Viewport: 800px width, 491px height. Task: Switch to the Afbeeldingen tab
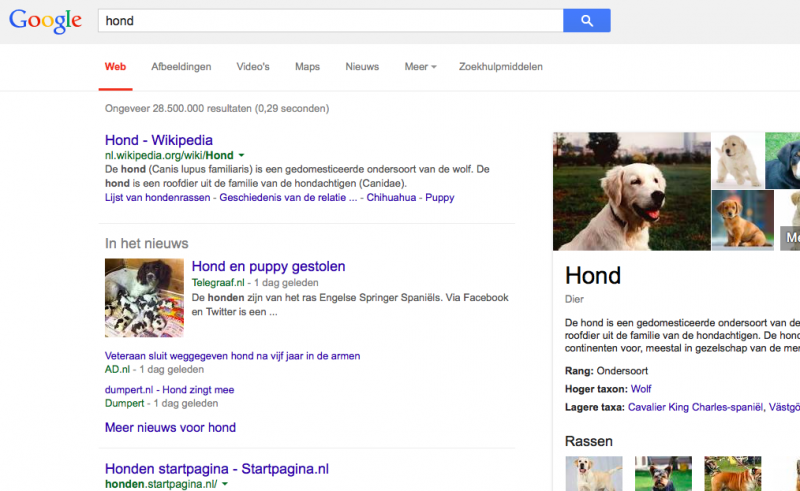pos(181,67)
